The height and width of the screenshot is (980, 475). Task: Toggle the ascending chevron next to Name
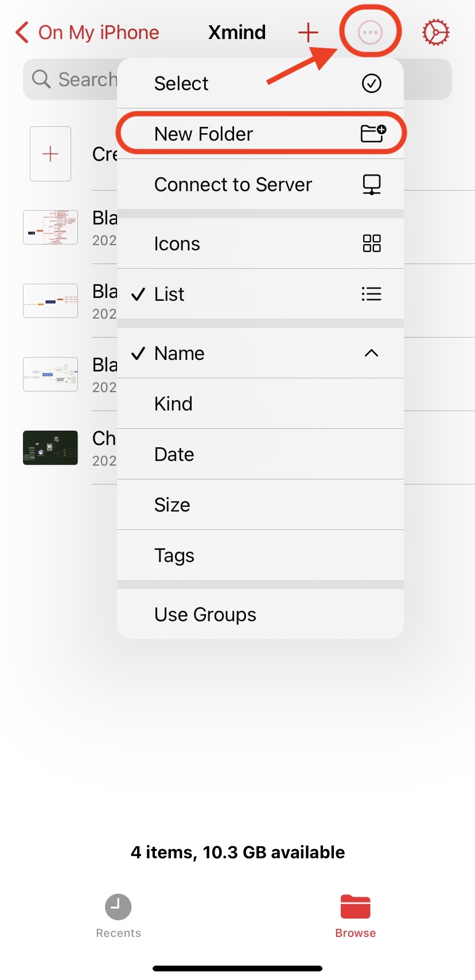[x=372, y=353]
